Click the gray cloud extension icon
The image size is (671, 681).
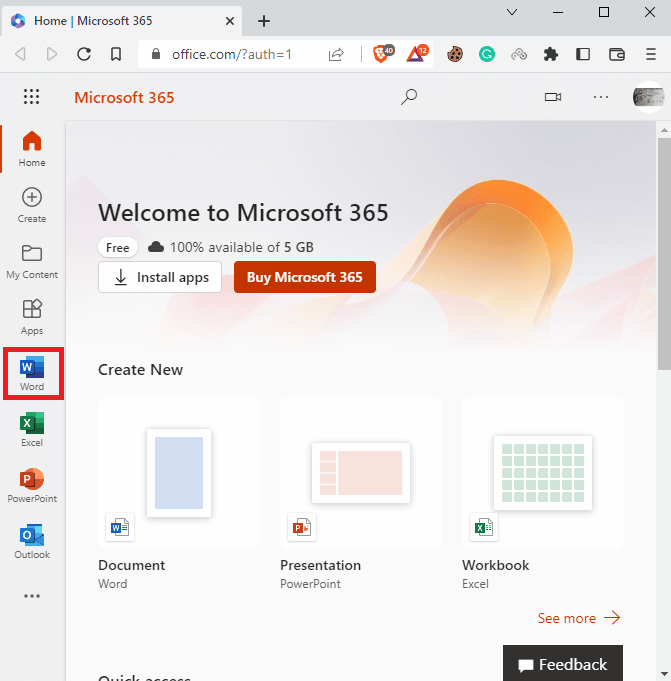click(x=519, y=54)
